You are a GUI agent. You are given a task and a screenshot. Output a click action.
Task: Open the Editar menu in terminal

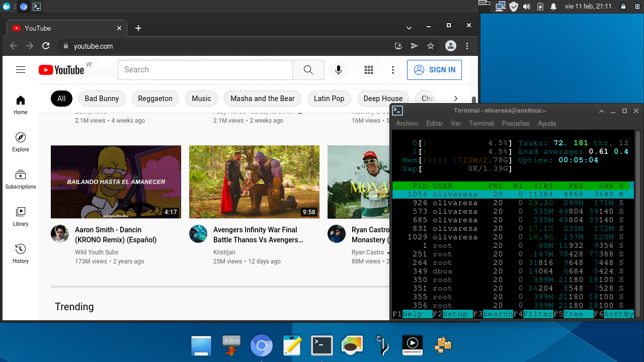434,123
